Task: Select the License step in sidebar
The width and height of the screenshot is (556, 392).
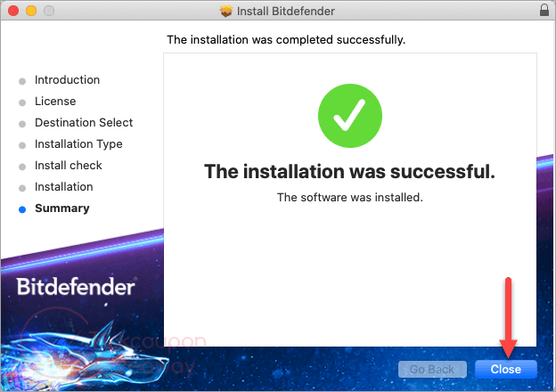Action: click(x=55, y=102)
